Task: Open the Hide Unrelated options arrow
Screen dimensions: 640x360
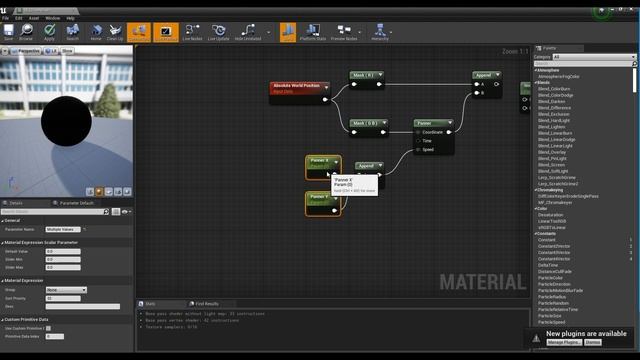Action: pos(269,32)
